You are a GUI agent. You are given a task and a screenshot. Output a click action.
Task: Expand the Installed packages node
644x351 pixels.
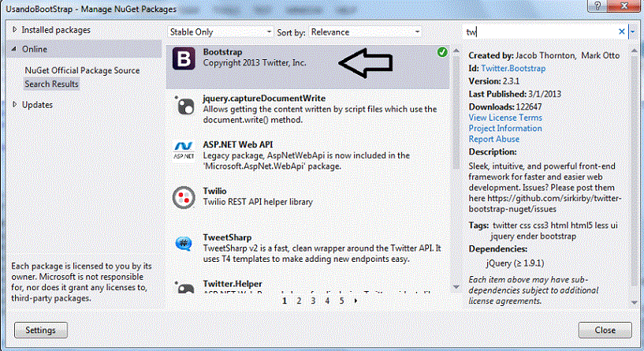pyautogui.click(x=15, y=30)
